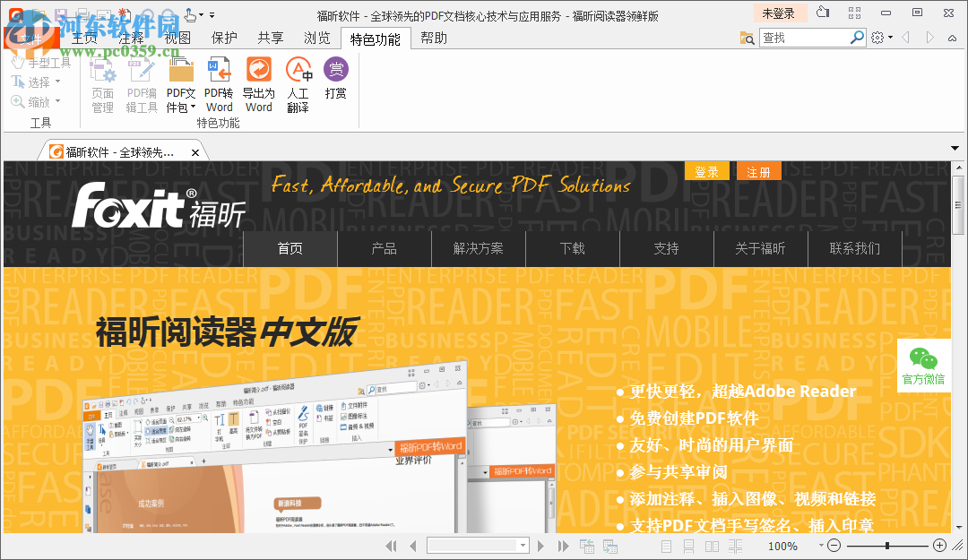Open the folder search icon beside find box

click(747, 39)
